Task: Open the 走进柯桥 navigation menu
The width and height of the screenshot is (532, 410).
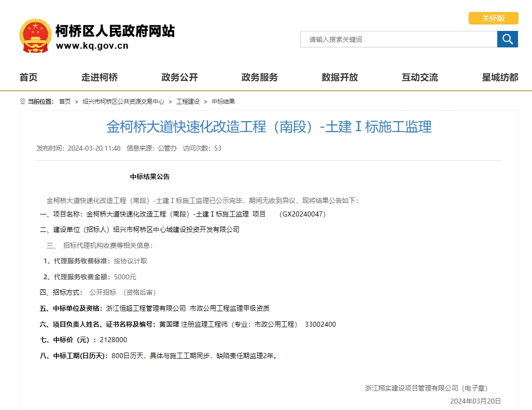Action: 100,77
